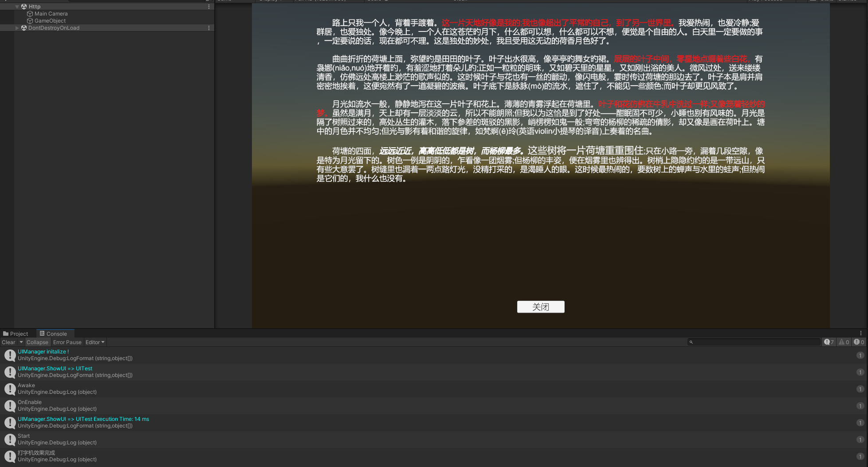Select the GameObject item in hierarchy
The image size is (868, 467).
pos(50,21)
